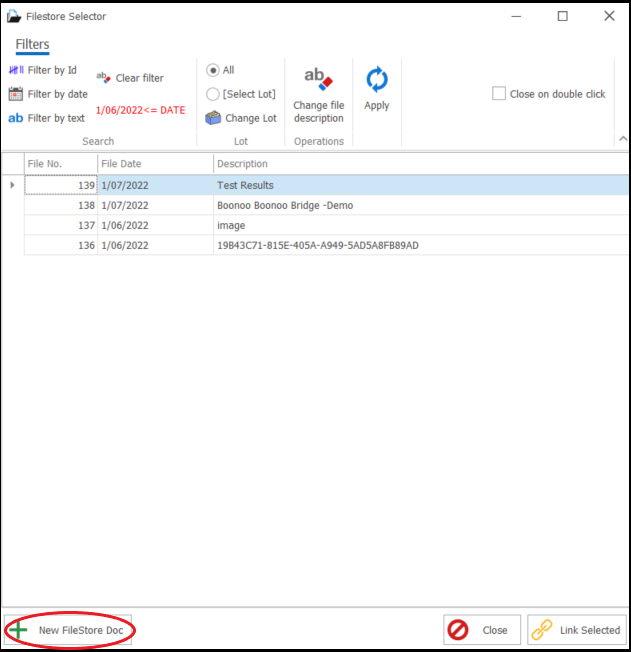Switch to the Filters tab
The width and height of the screenshot is (631, 652).
[32, 44]
